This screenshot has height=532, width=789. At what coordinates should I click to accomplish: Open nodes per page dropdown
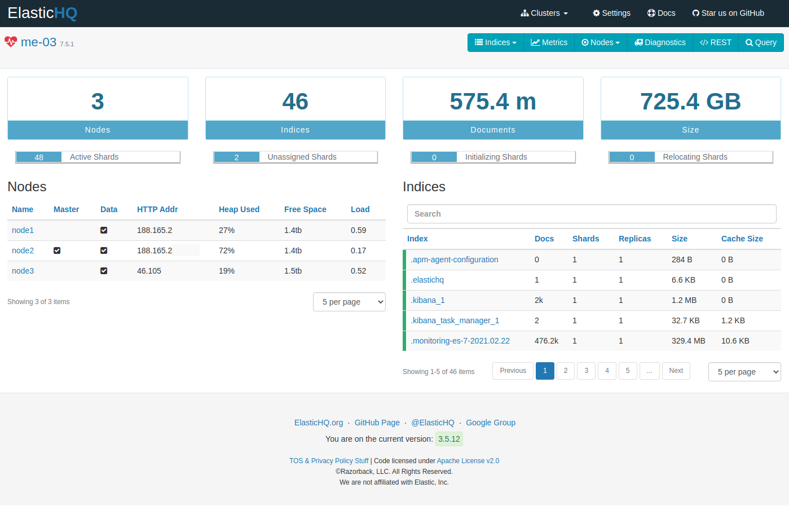tap(349, 302)
